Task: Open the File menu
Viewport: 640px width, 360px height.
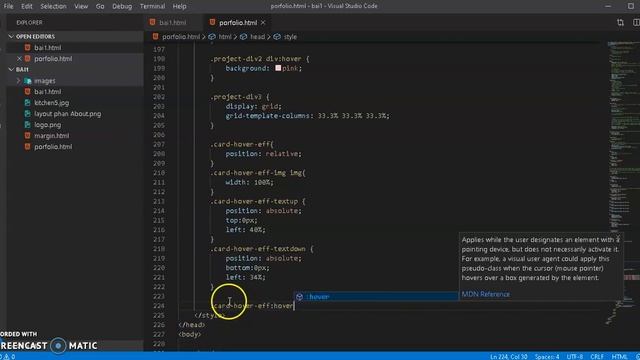Action: (x=8, y=6)
